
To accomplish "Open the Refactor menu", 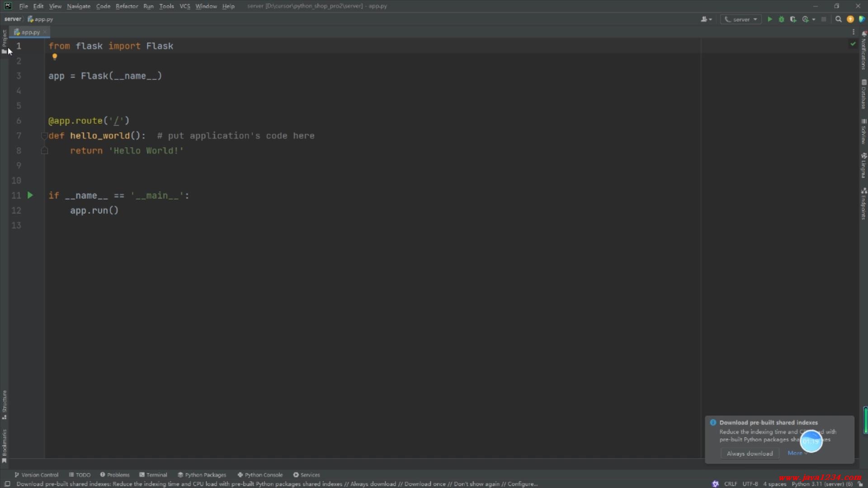I will (x=127, y=6).
